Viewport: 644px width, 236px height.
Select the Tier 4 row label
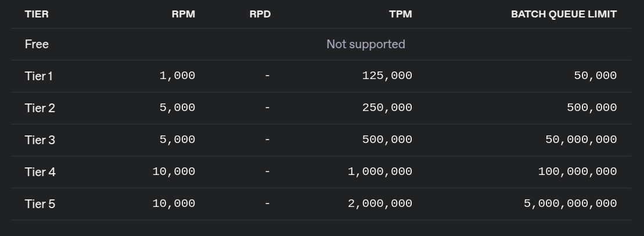click(x=40, y=172)
